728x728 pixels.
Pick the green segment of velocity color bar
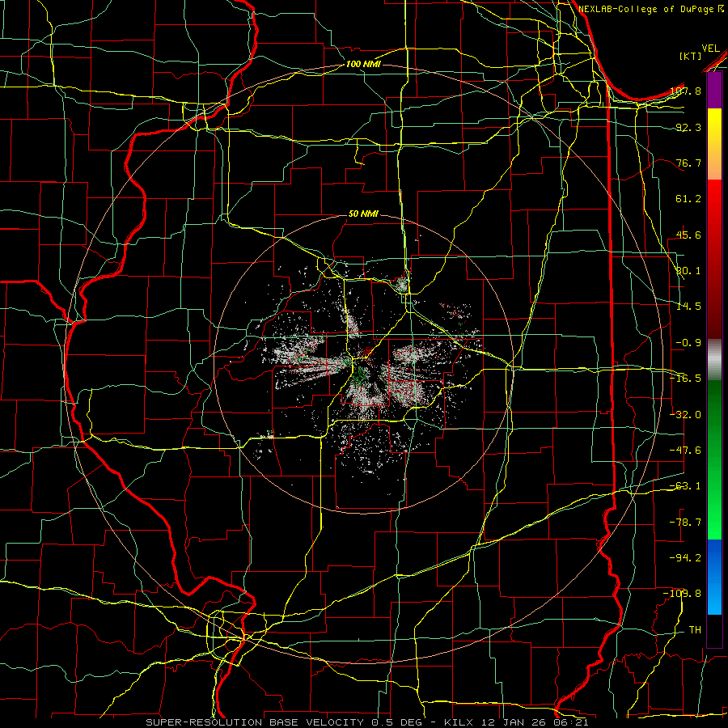point(714,459)
